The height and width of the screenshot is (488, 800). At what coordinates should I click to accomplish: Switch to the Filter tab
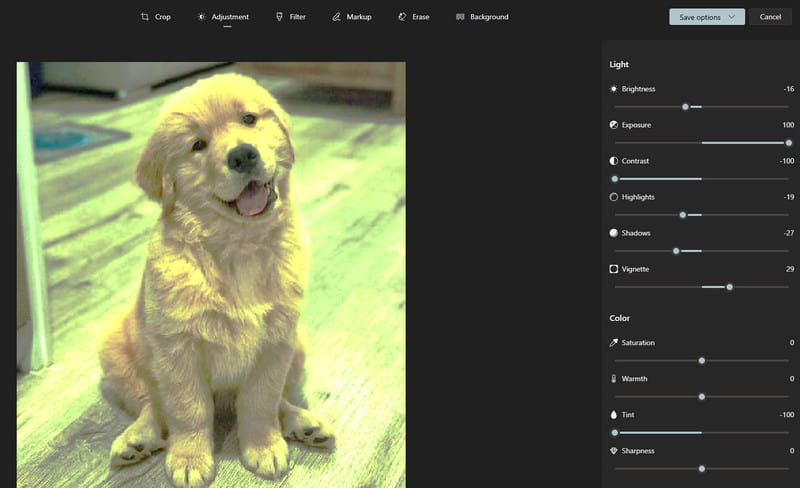click(x=298, y=17)
